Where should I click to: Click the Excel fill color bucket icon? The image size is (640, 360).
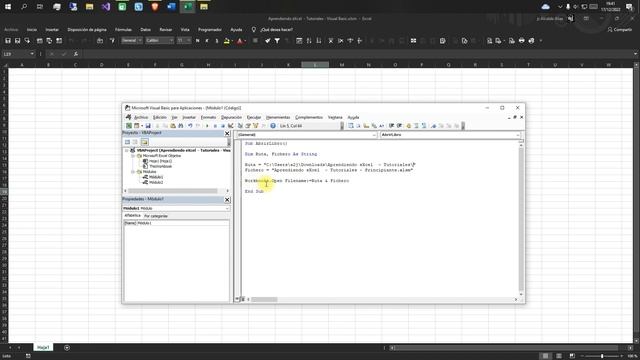[227, 41]
